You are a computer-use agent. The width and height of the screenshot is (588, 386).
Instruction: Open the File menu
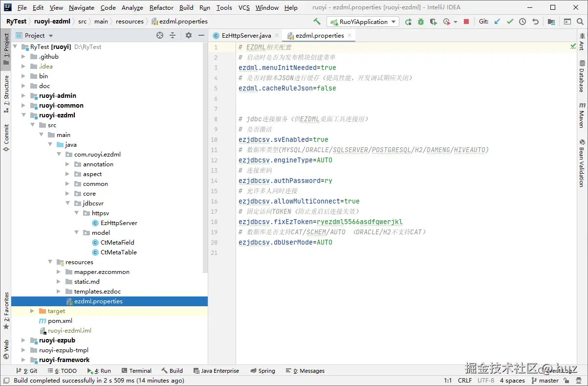click(x=22, y=7)
